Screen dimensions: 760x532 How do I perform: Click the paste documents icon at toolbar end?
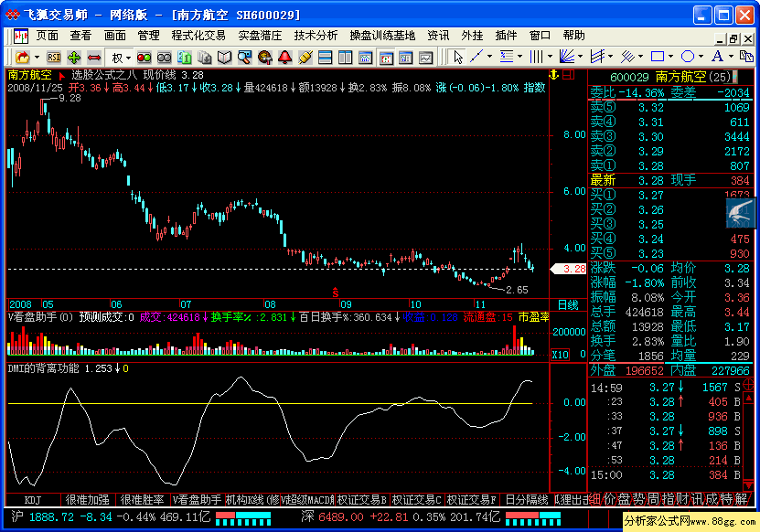coord(746,56)
